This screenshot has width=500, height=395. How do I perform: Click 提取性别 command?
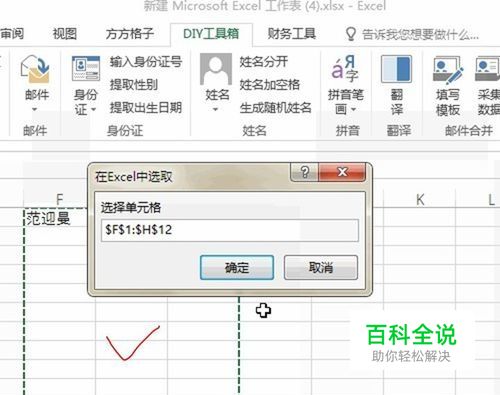coord(134,85)
